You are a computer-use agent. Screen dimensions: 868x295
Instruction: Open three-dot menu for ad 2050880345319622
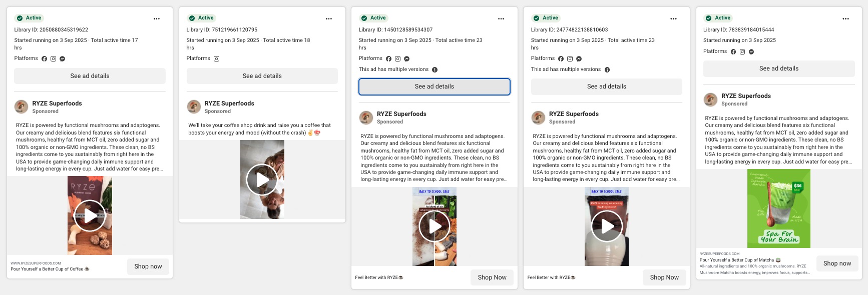tap(157, 18)
